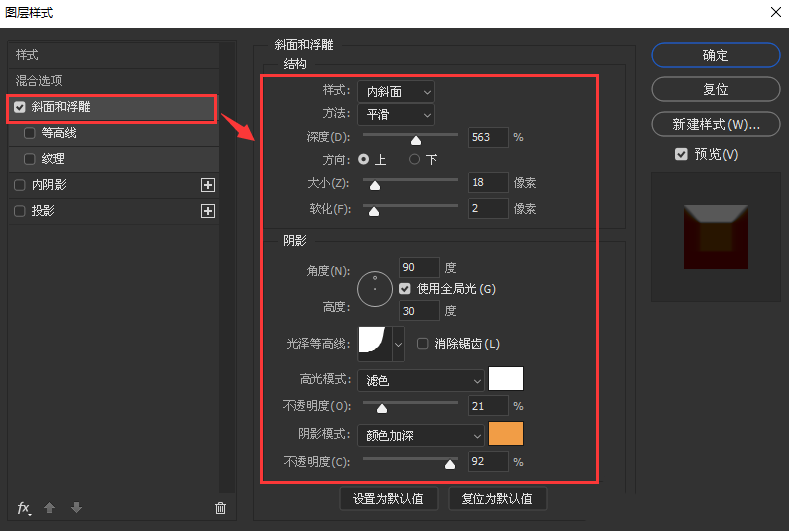Viewport: 789px width, 531px height.
Task: Click the 高度 value field 30
Action: [x=419, y=311]
